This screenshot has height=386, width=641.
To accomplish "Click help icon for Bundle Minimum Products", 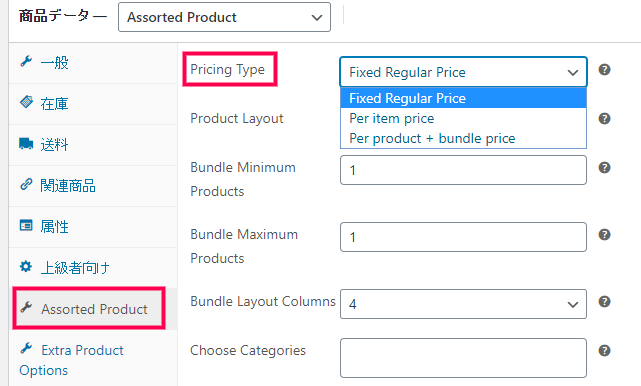I will pos(604,168).
